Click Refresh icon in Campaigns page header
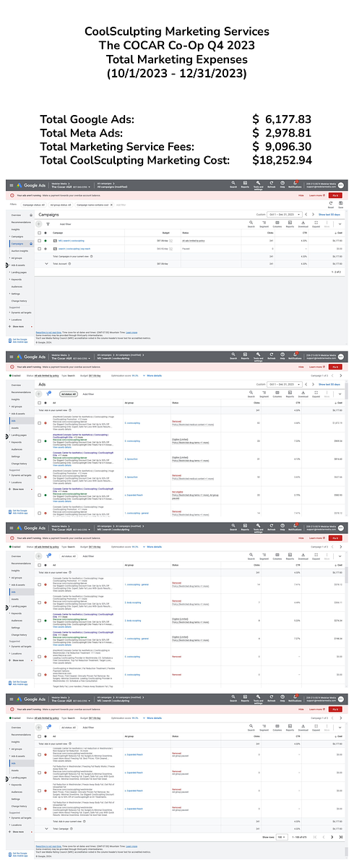The width and height of the screenshot is (354, 868). click(272, 186)
